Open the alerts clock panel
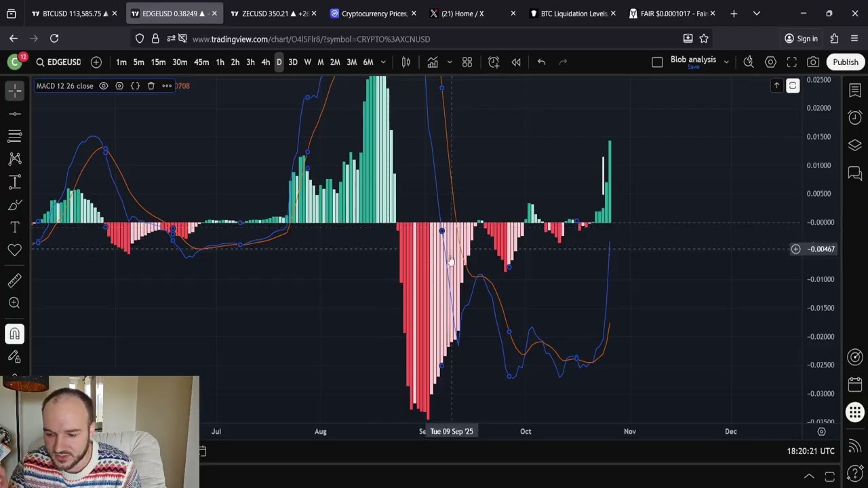This screenshot has width=868, height=488. point(854,117)
